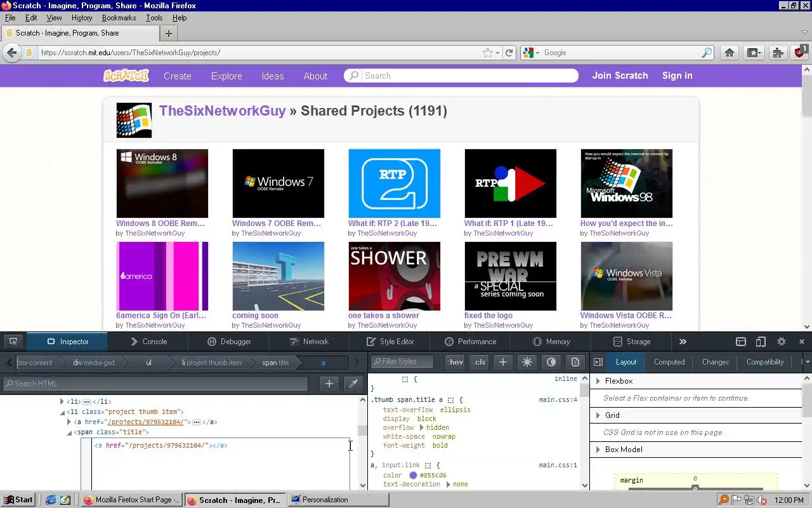Select the eyedropper color picker tool
The width and height of the screenshot is (812, 508).
click(x=353, y=384)
